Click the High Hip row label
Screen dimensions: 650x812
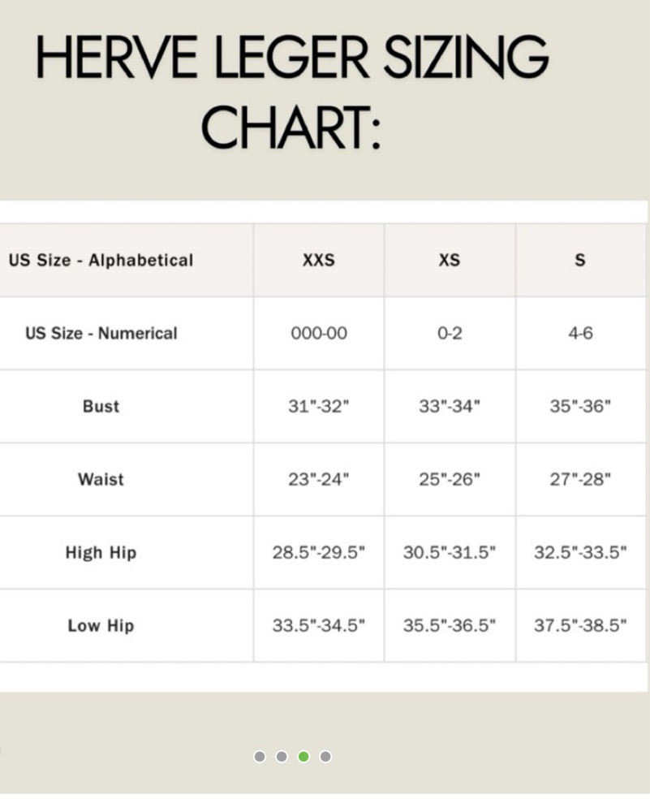(x=101, y=553)
